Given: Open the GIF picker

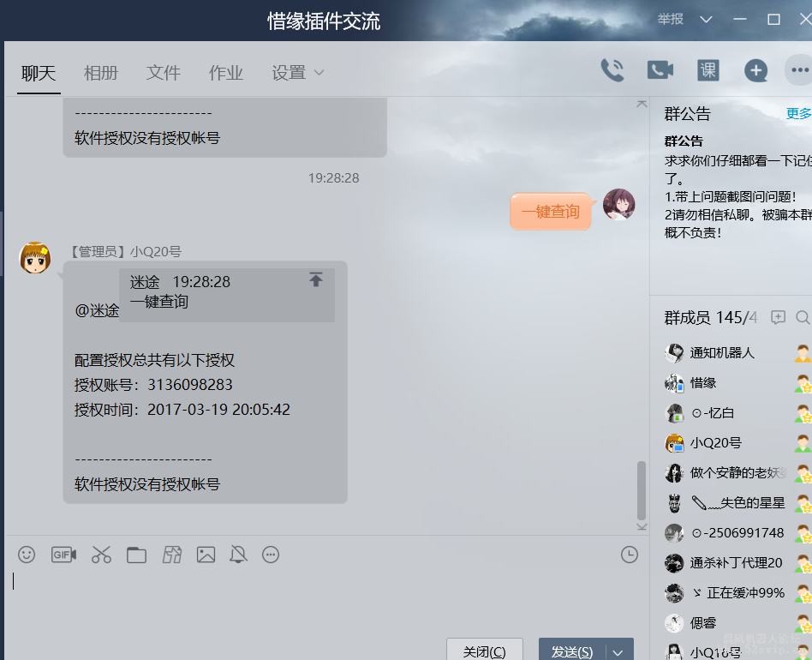Looking at the screenshot, I should [63, 555].
